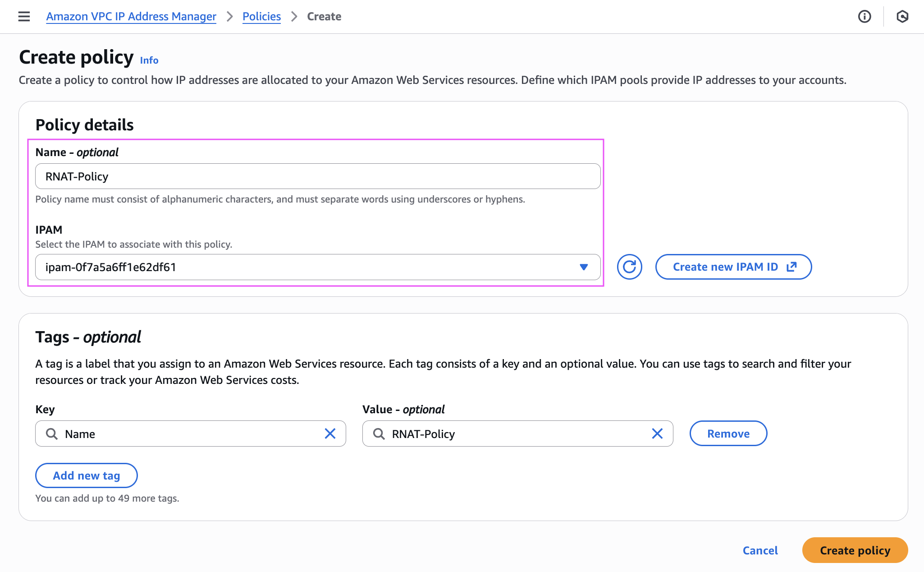
Task: Navigate to Policies breadcrumb
Action: (261, 17)
